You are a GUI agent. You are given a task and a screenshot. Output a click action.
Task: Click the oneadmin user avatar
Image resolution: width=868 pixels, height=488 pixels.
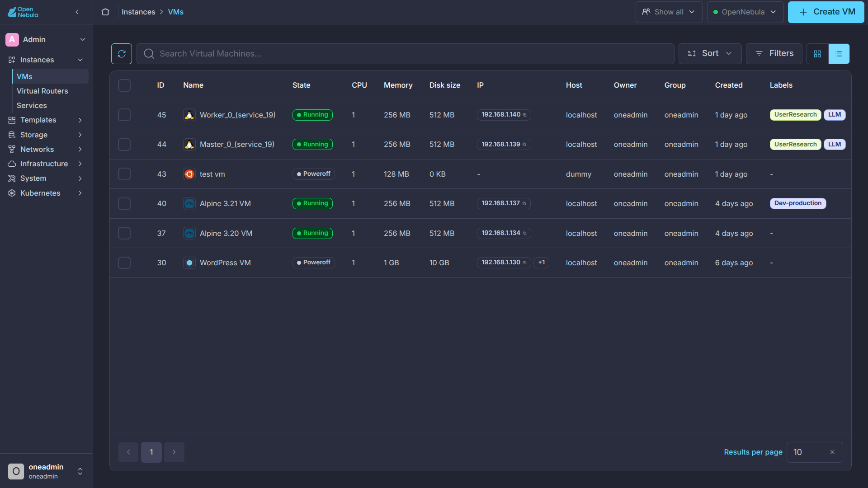(16, 471)
